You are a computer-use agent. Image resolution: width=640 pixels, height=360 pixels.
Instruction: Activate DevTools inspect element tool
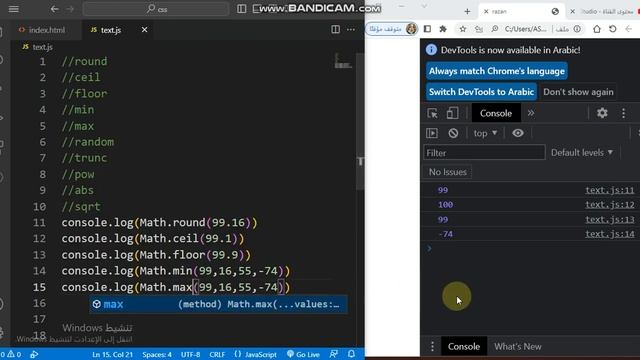click(432, 113)
